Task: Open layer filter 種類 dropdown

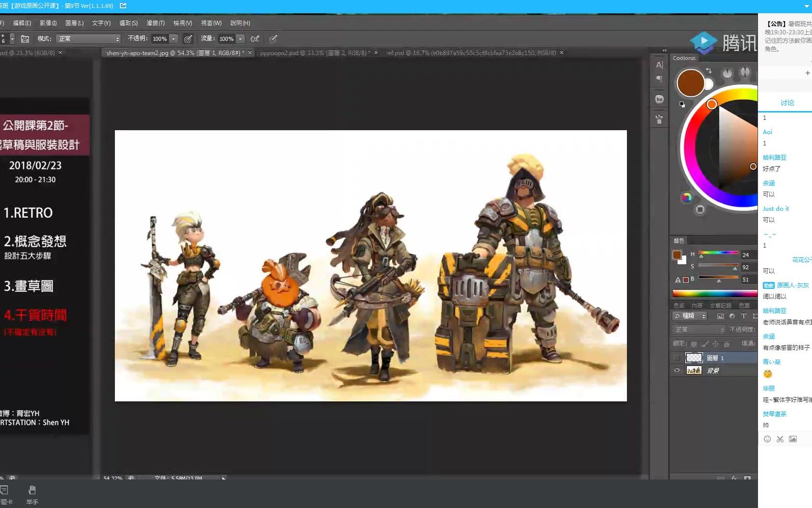Action: point(689,316)
